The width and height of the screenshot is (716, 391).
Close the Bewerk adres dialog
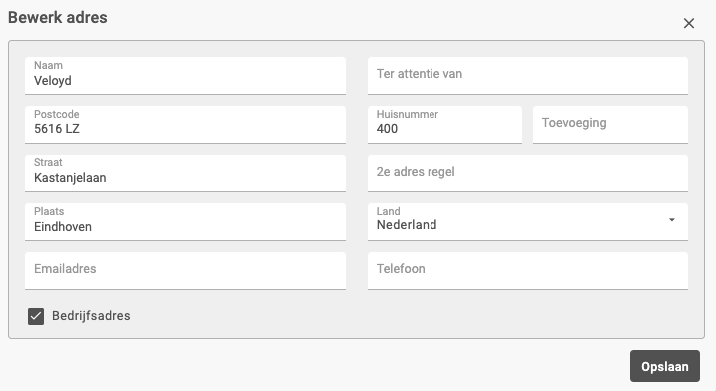click(x=689, y=23)
